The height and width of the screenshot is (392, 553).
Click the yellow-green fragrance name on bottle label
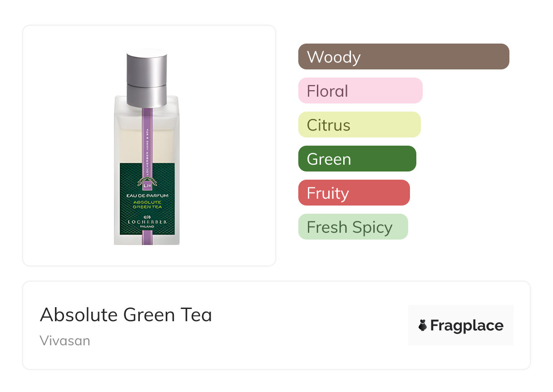click(x=147, y=204)
